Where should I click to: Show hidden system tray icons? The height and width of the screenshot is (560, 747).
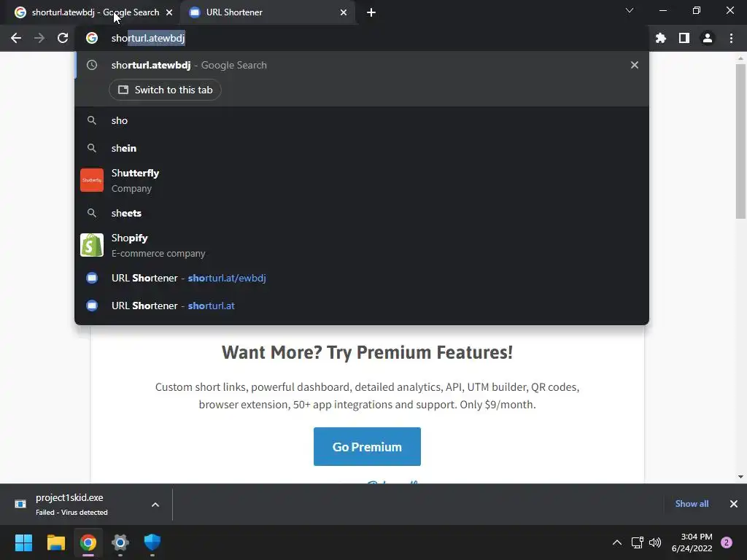(617, 542)
